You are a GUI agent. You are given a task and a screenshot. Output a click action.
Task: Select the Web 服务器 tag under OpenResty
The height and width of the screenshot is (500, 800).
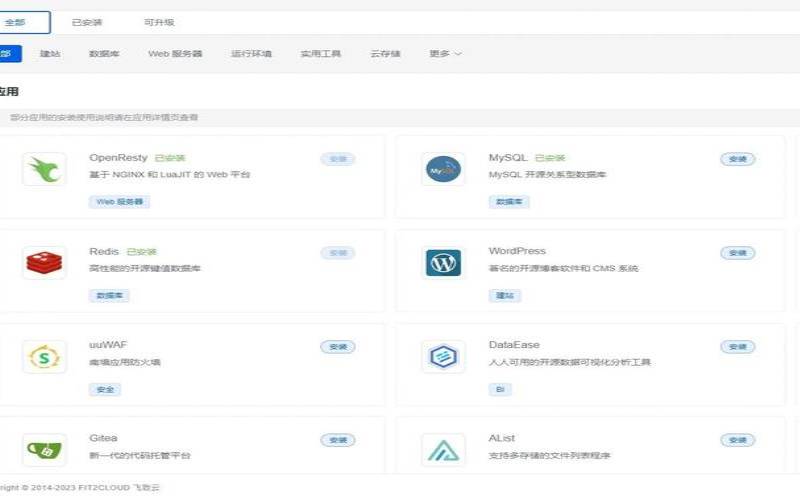click(119, 202)
